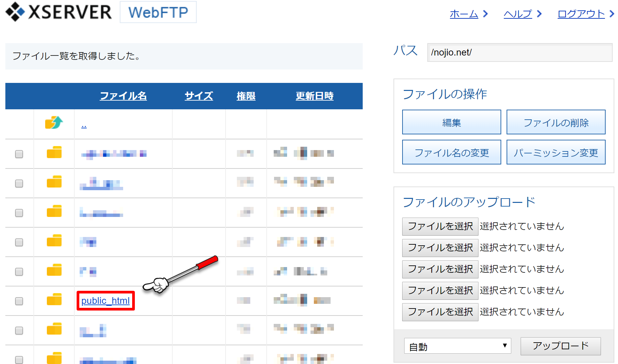Screen dimensions: 618x364
Task: Click the first ファイルを選択 button
Action: click(440, 226)
